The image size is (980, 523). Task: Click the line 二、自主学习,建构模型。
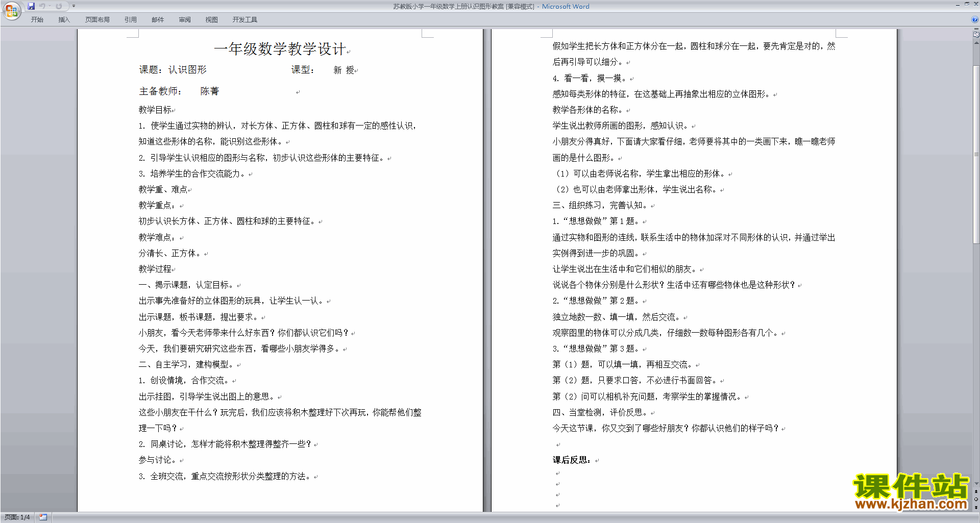(187, 364)
